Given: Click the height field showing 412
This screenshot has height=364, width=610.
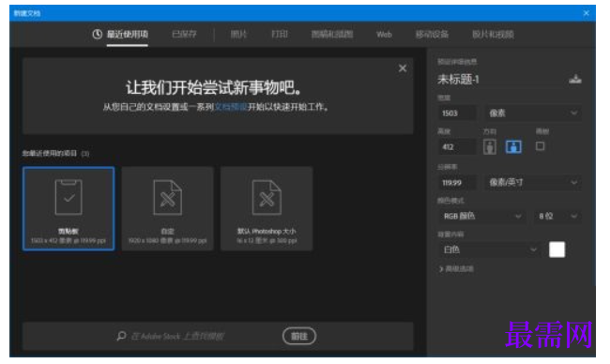Looking at the screenshot, I should (x=458, y=147).
